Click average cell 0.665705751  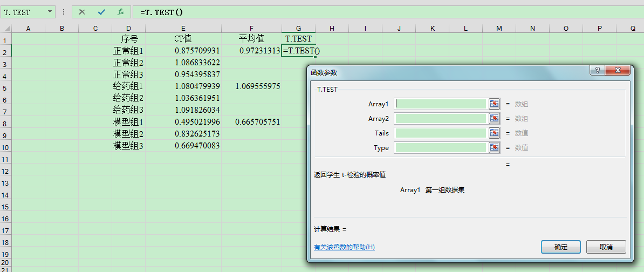[251, 122]
